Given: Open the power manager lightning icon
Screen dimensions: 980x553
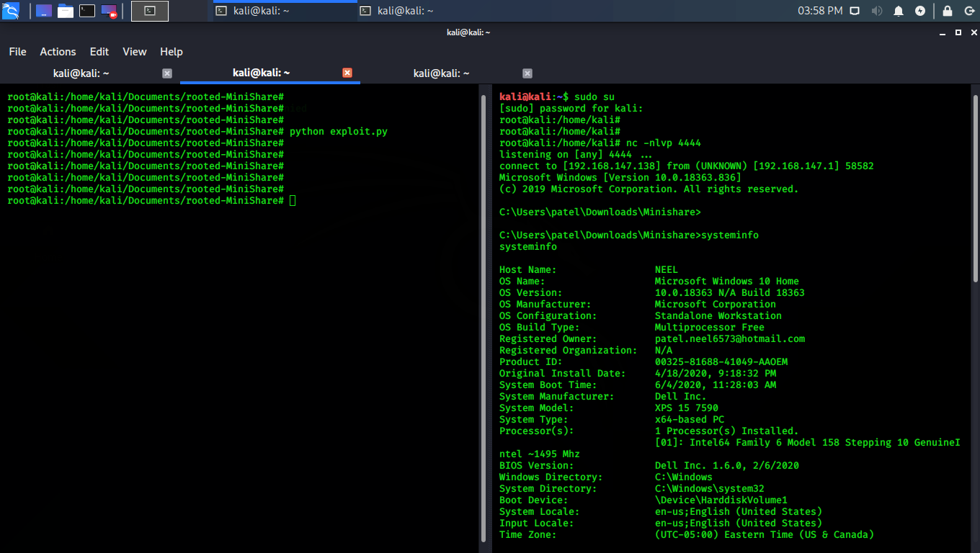Looking at the screenshot, I should click(x=920, y=11).
